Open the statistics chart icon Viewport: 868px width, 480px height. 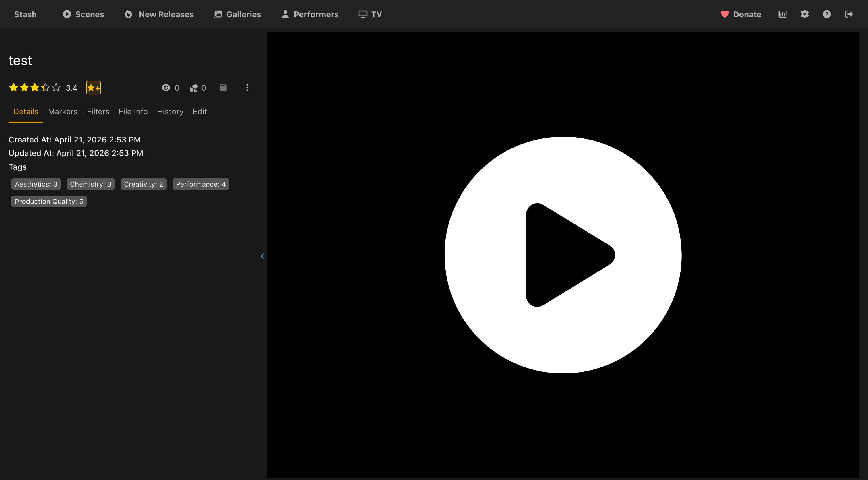coord(782,14)
